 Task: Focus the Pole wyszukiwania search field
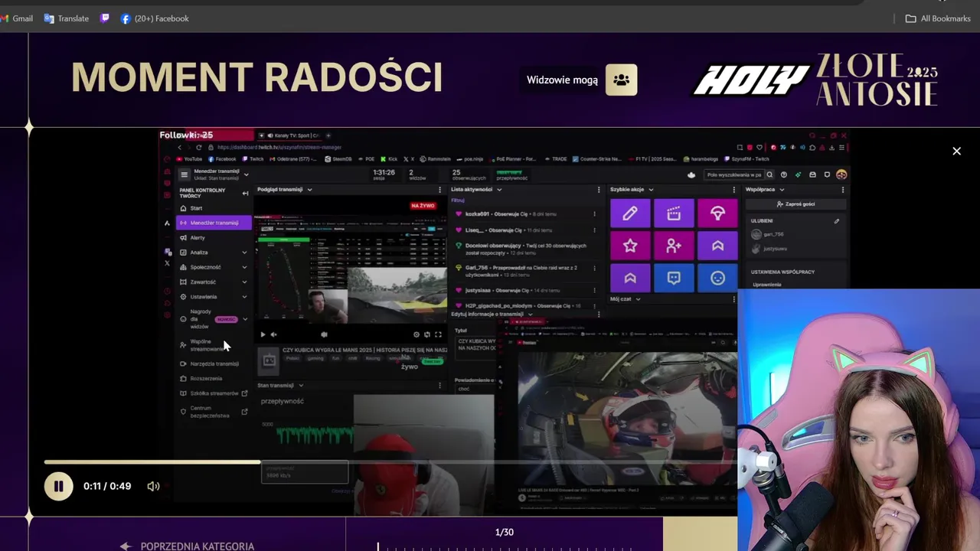pyautogui.click(x=733, y=174)
